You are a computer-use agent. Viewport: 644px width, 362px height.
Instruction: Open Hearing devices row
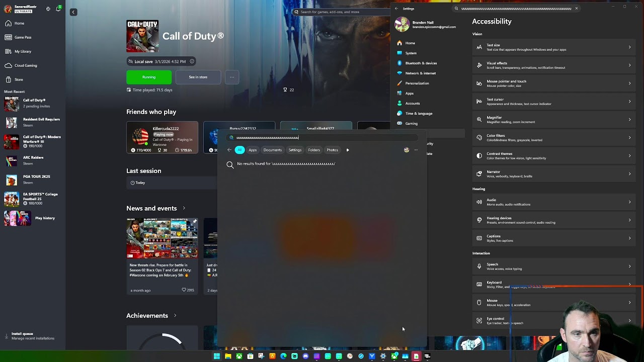(x=553, y=220)
